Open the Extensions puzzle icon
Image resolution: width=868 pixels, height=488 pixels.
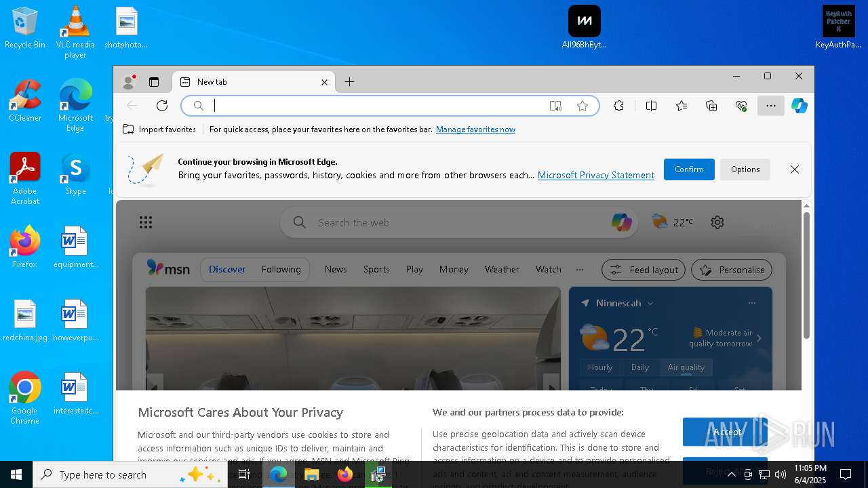click(x=618, y=106)
